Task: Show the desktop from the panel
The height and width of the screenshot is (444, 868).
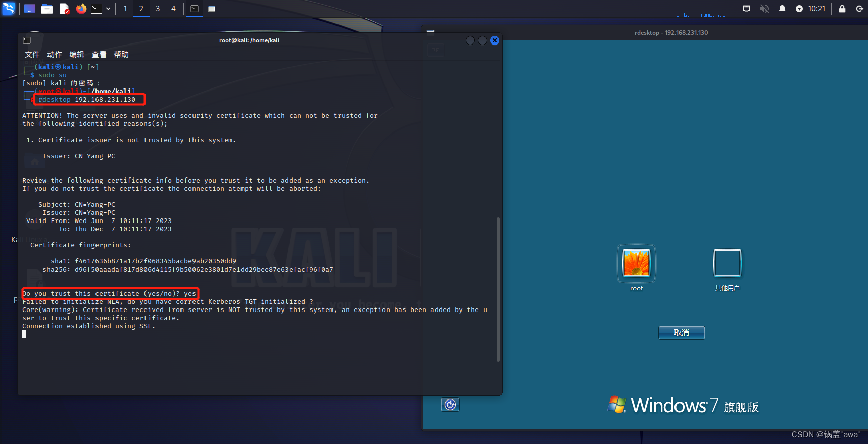Action: click(x=30, y=9)
